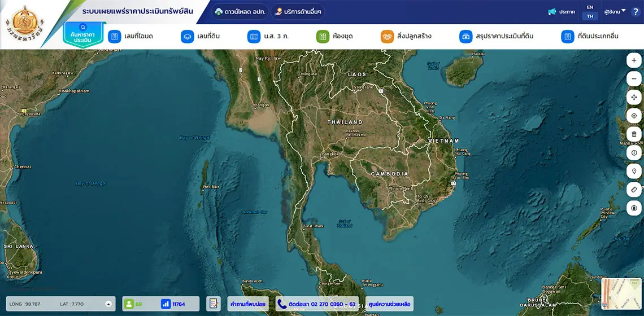Click the help question mark icon
644x316 pixels.
click(635, 12)
